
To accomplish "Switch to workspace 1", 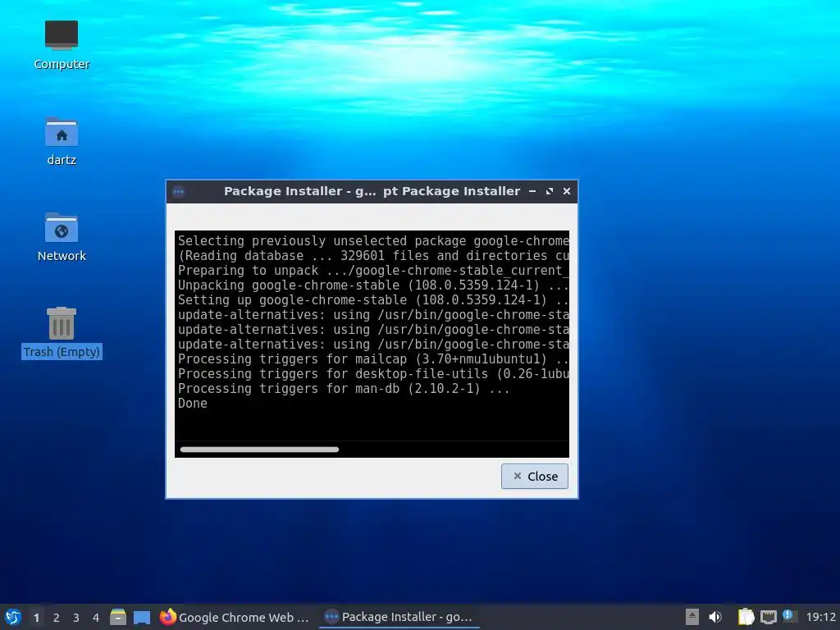I will 36,618.
